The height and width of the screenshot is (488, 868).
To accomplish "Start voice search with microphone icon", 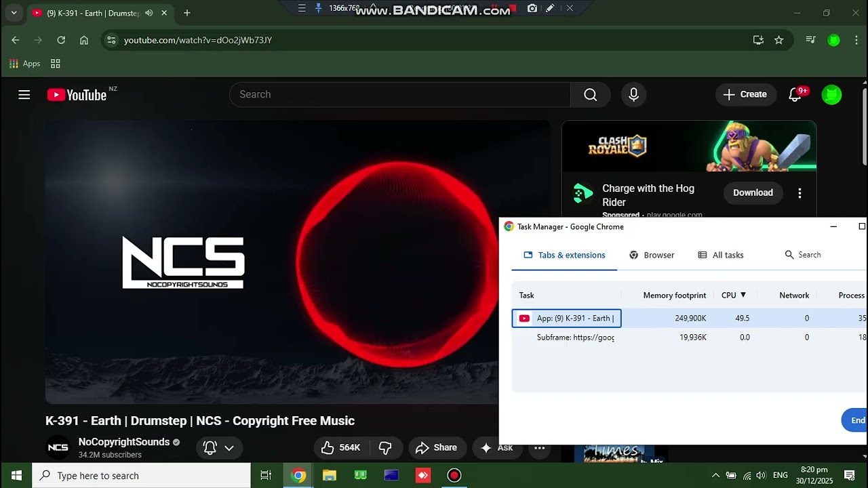I will click(x=633, y=95).
